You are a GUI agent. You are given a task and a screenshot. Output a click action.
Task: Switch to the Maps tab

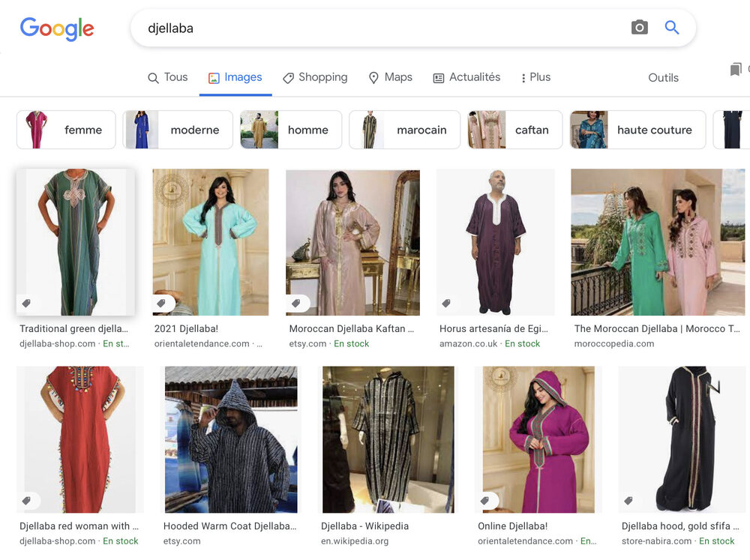tap(390, 77)
